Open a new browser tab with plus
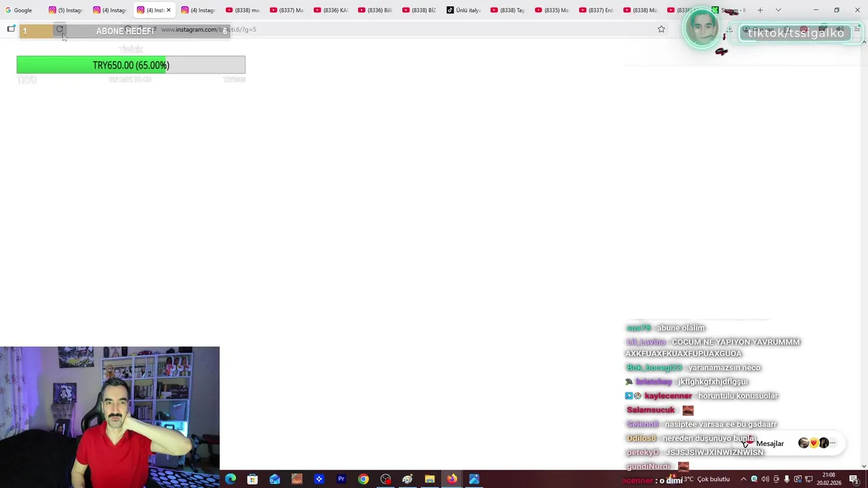The height and width of the screenshot is (488, 868). (x=760, y=10)
